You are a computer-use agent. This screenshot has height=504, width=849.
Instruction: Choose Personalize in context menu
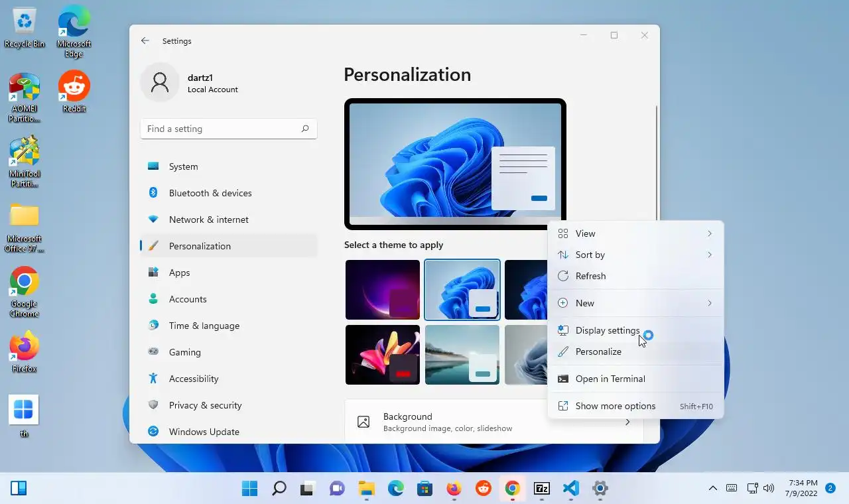click(x=635, y=351)
